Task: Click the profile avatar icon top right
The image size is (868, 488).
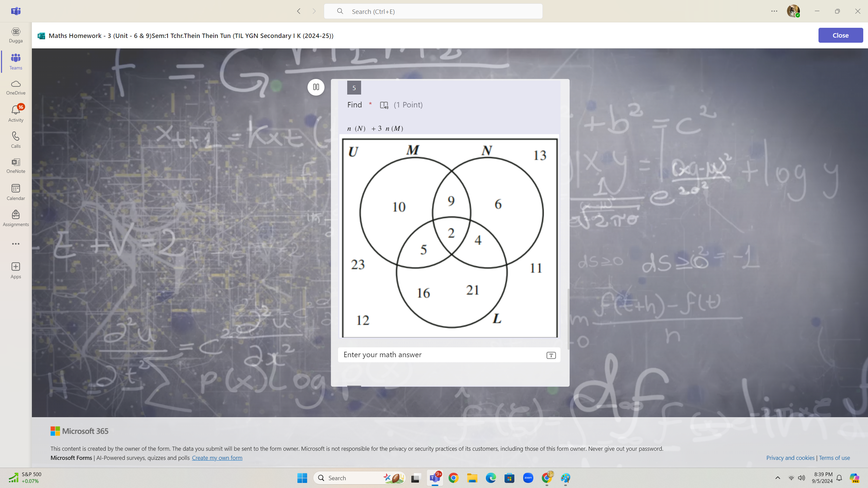Action: click(793, 11)
